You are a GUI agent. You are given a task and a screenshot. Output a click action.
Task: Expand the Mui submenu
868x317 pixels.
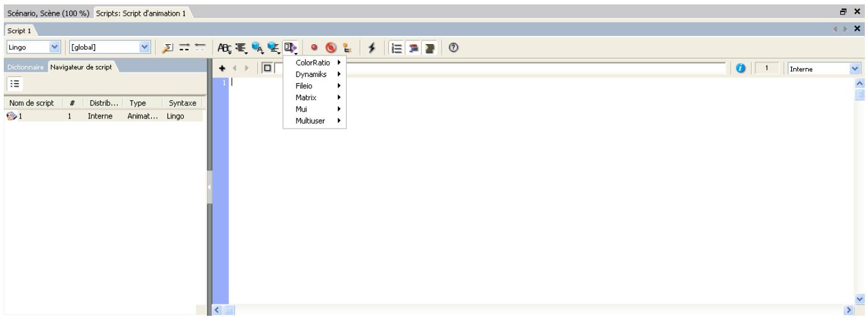(315, 109)
